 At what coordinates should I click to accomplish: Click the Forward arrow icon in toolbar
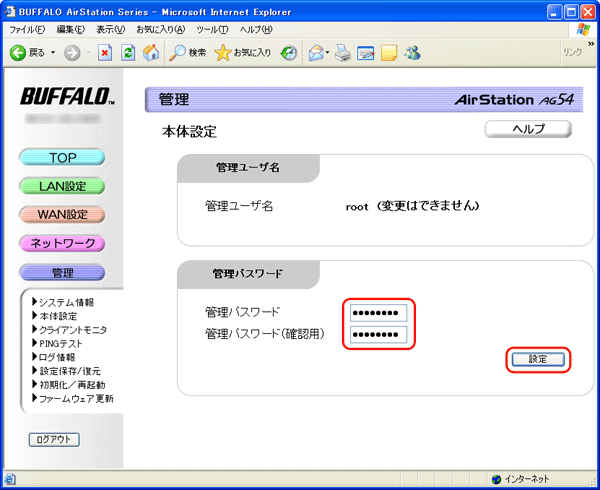pyautogui.click(x=69, y=52)
